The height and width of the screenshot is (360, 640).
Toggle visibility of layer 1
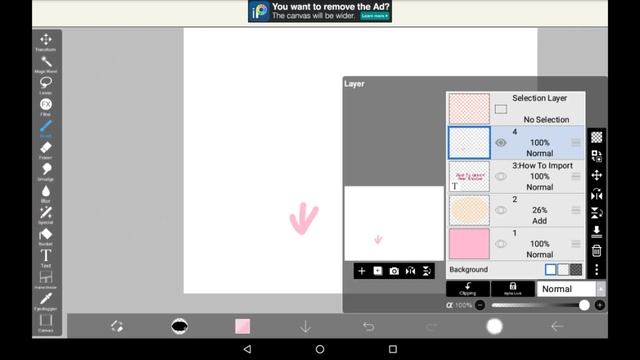(501, 244)
